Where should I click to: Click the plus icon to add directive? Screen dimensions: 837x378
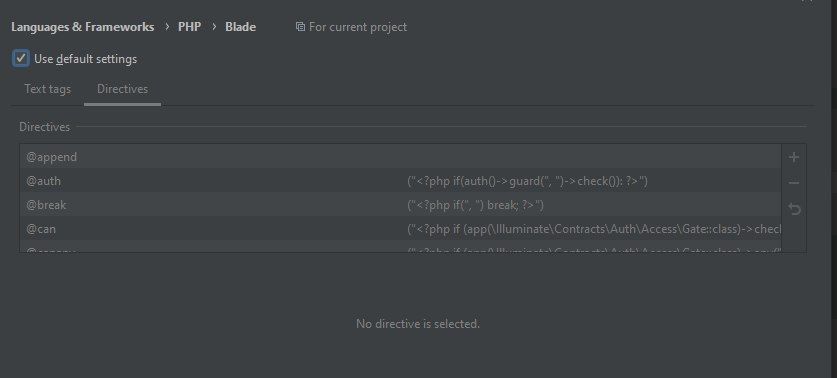pos(794,158)
